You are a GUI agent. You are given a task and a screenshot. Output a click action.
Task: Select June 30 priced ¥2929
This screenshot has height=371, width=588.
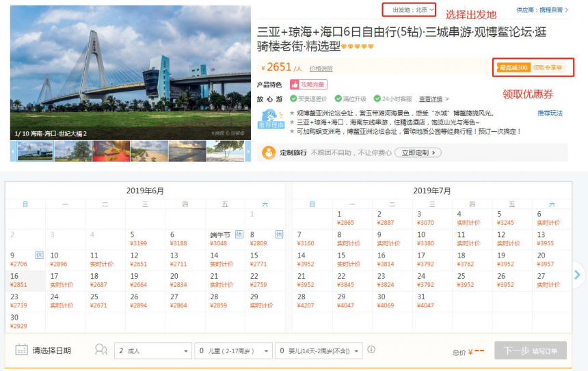tap(25, 322)
